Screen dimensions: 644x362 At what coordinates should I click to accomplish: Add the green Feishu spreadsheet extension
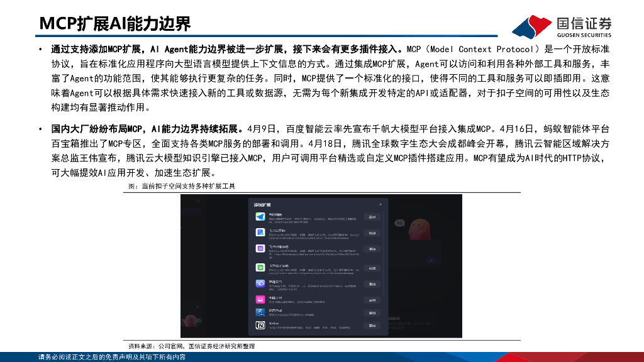[x=372, y=268]
